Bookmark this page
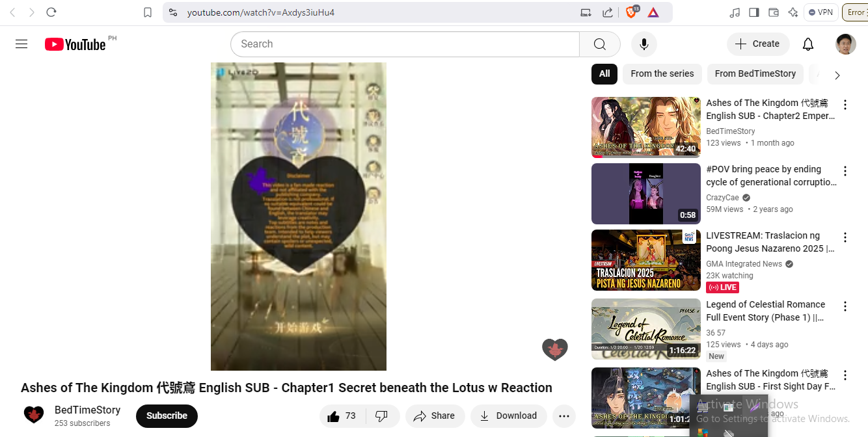The image size is (868, 437). [x=148, y=12]
